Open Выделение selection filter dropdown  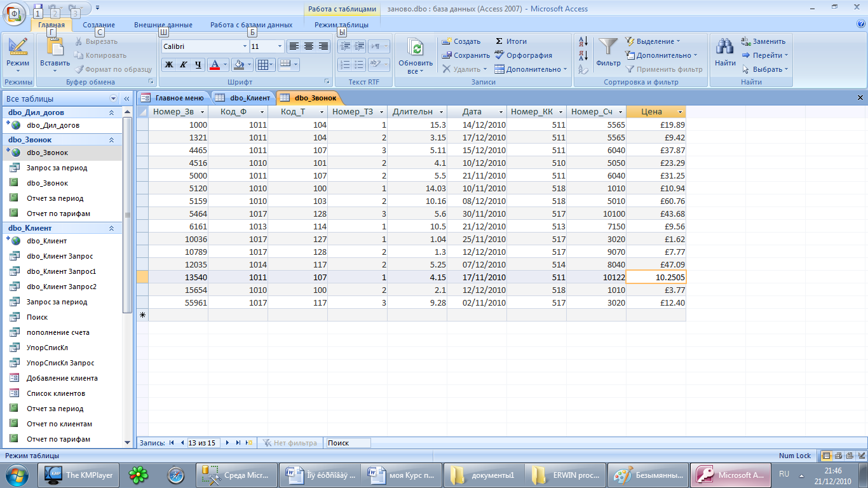[x=653, y=41]
